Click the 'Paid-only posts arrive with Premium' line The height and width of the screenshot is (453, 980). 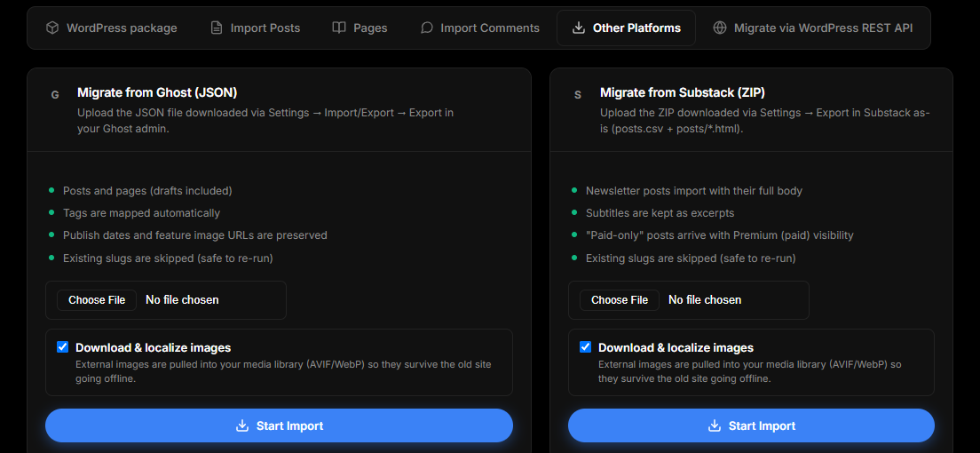click(x=719, y=236)
